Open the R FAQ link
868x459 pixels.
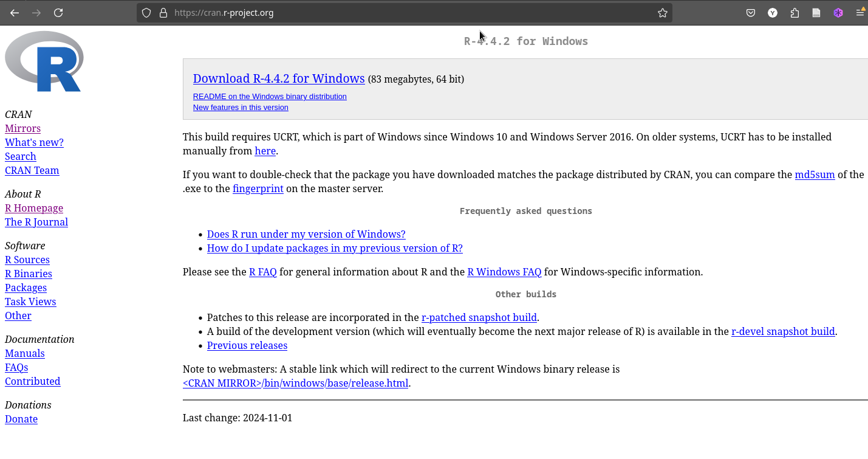[x=263, y=272]
